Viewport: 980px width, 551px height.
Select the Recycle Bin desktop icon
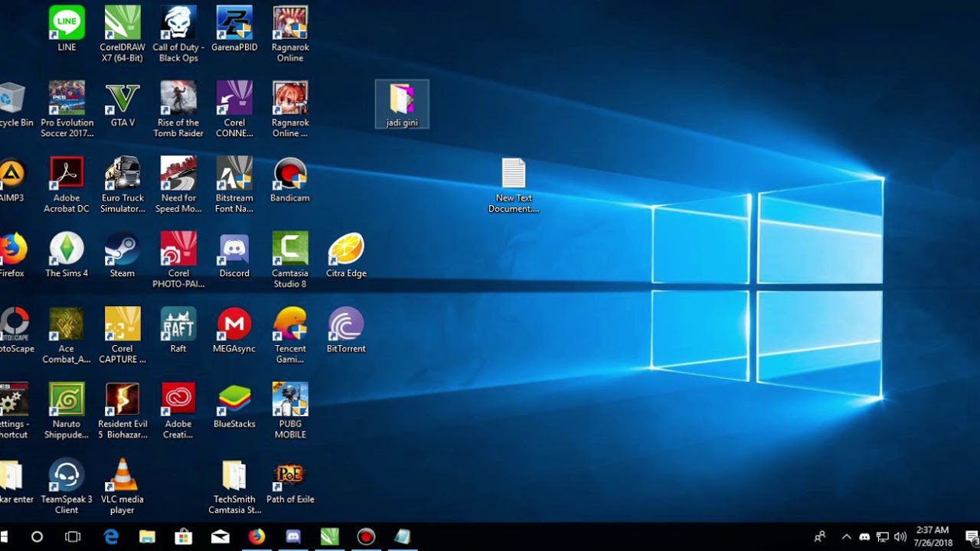click(x=14, y=104)
